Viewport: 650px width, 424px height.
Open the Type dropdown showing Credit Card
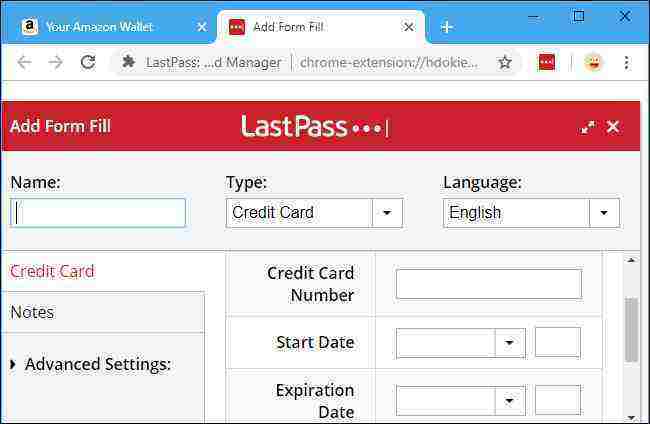tap(314, 213)
